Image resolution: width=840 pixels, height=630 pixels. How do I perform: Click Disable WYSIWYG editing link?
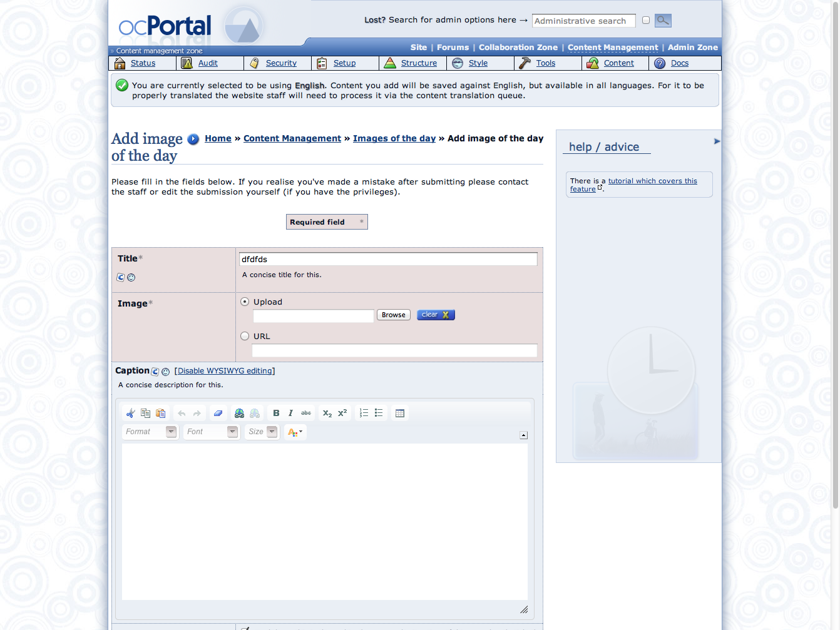click(225, 371)
